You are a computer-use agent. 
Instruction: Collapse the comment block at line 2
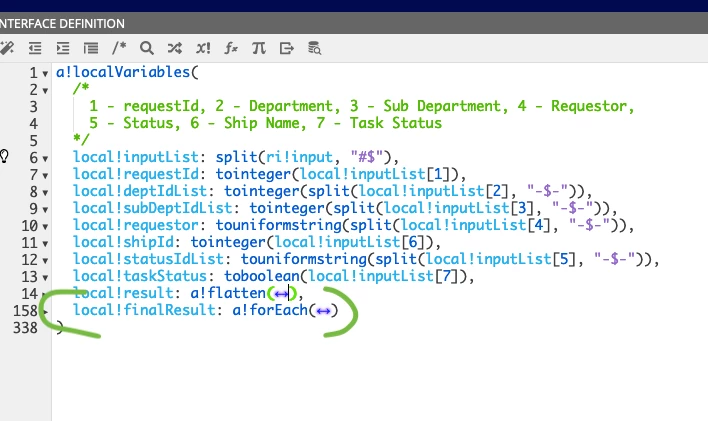(45, 90)
